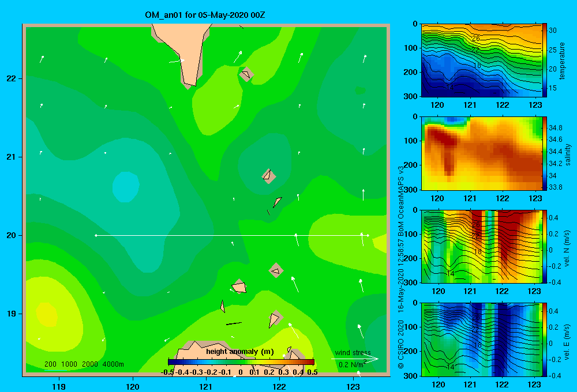Click the 'temperature' color bar axis title

click(x=562, y=61)
